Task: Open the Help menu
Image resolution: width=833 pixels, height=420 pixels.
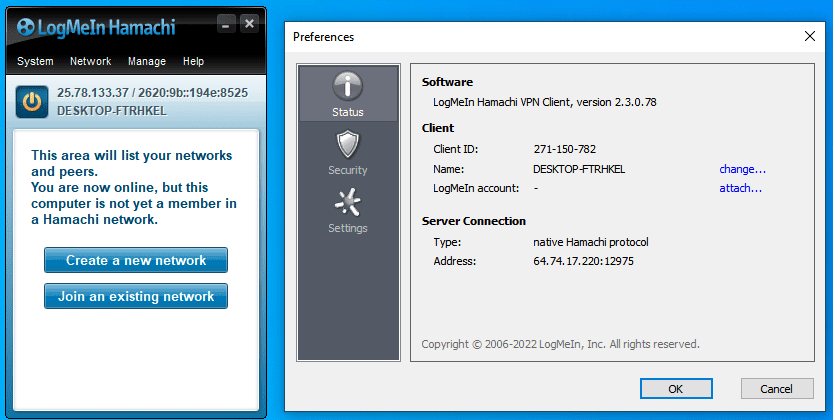Action: click(193, 61)
